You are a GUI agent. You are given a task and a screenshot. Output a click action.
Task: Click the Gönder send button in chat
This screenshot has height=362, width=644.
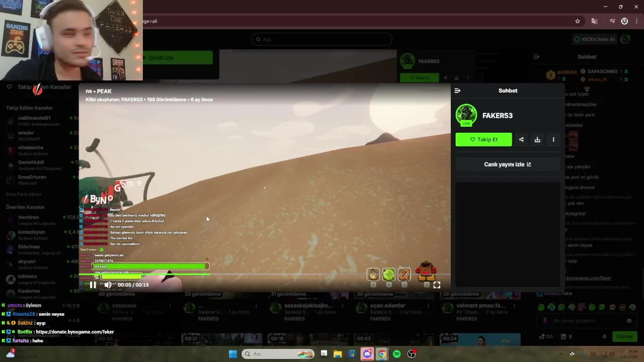point(624,336)
